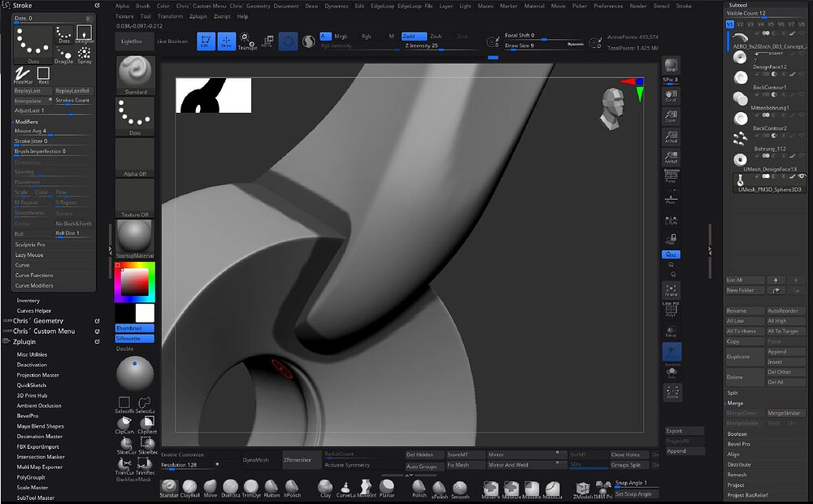Expand the Zplugin palette

(x=24, y=341)
